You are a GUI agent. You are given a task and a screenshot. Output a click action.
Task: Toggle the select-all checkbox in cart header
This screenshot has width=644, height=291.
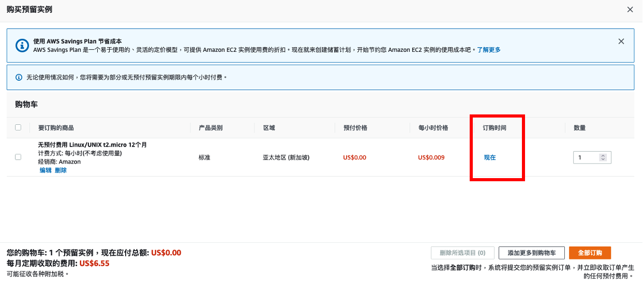point(19,127)
